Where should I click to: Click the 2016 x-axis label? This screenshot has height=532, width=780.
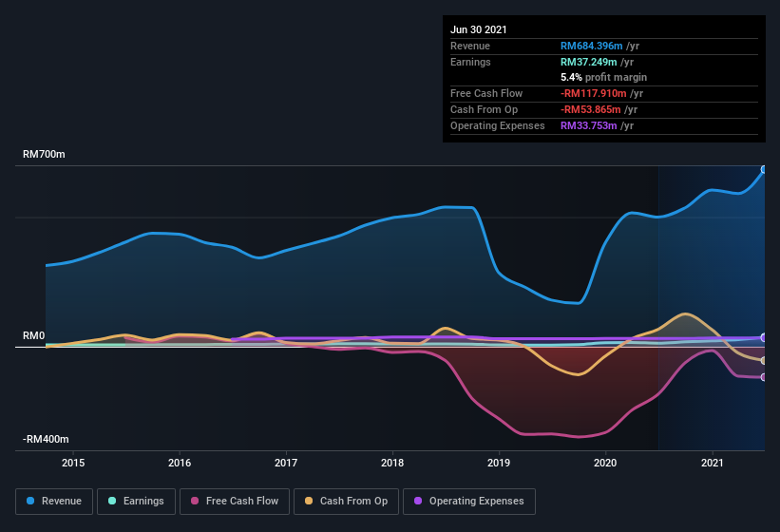pos(180,463)
